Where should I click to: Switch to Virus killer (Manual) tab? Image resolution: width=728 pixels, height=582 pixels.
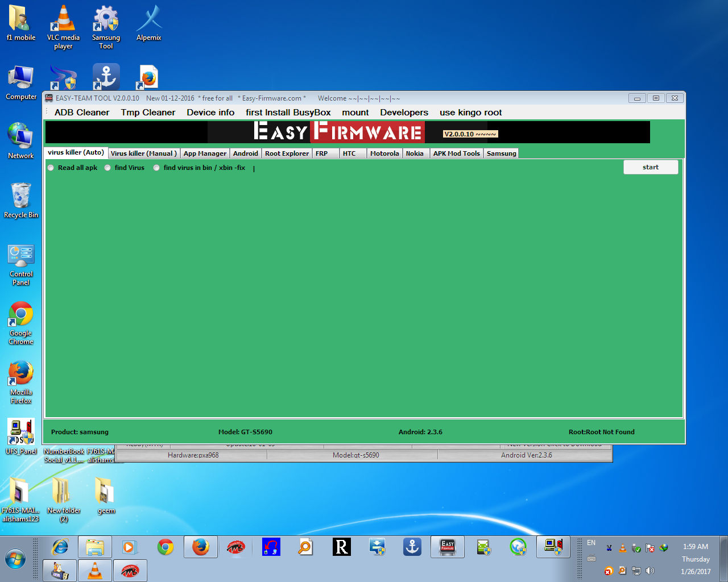[x=144, y=153]
